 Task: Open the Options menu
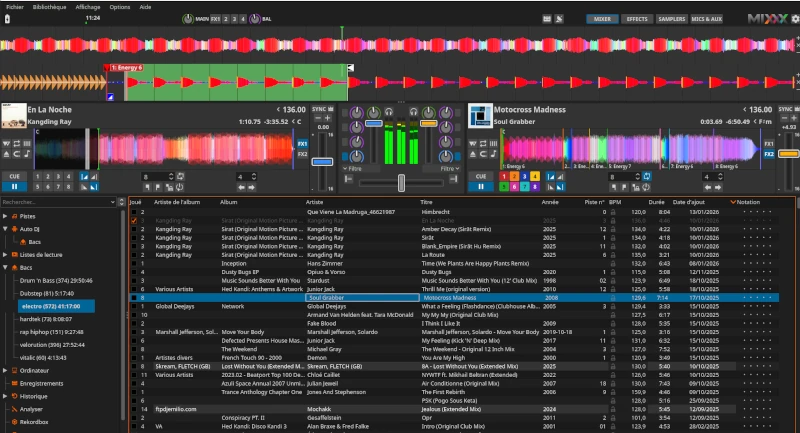tap(119, 7)
